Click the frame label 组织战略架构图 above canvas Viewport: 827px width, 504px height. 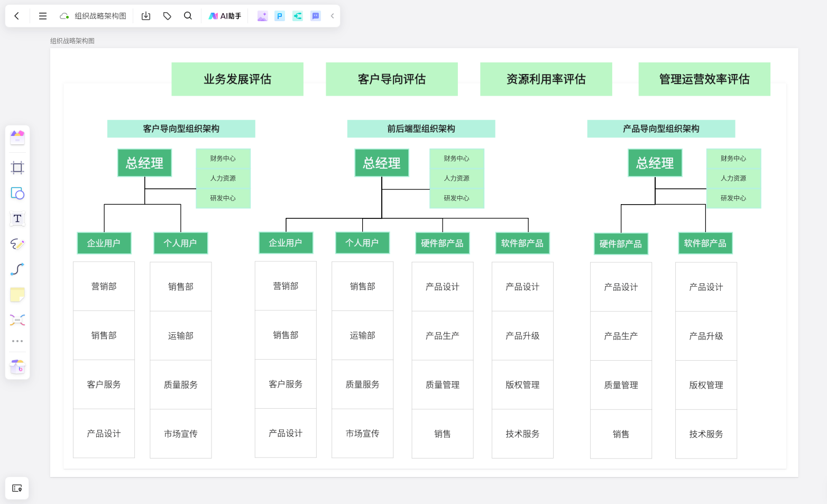tap(72, 41)
